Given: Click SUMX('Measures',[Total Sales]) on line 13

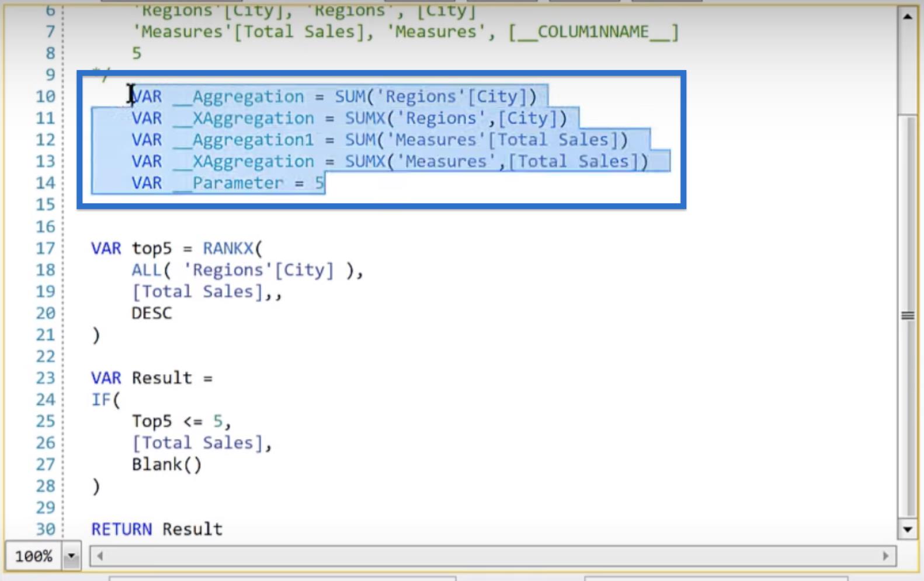Looking at the screenshot, I should coord(496,161).
